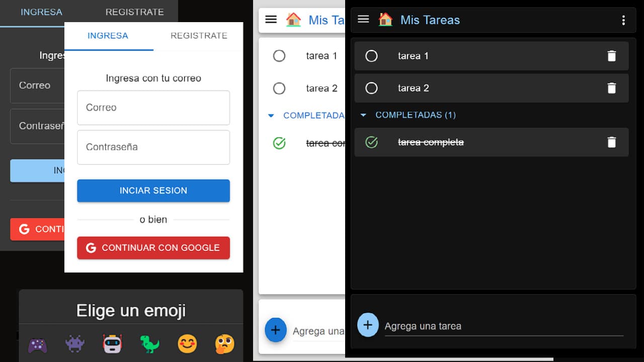The height and width of the screenshot is (362, 644).
Task: Click CONTINUAR CON GOOGLE
Action: (x=153, y=247)
